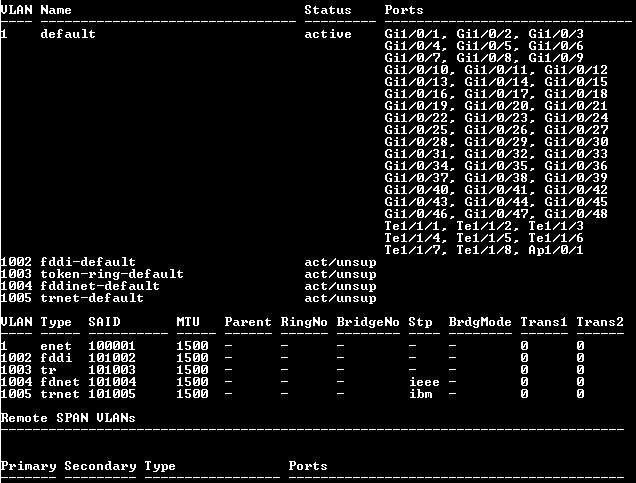Viewport: 636px width, 483px height.
Task: Click port Ap1/0/1
Action: pos(556,250)
